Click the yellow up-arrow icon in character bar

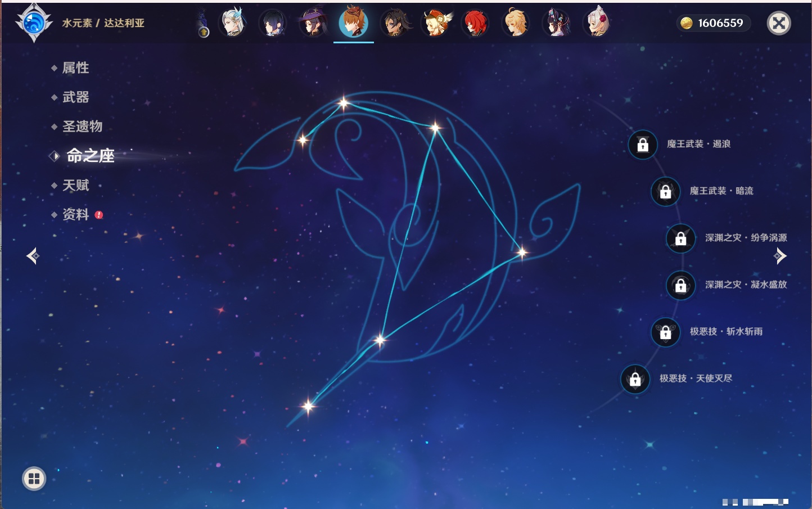pos(204,32)
